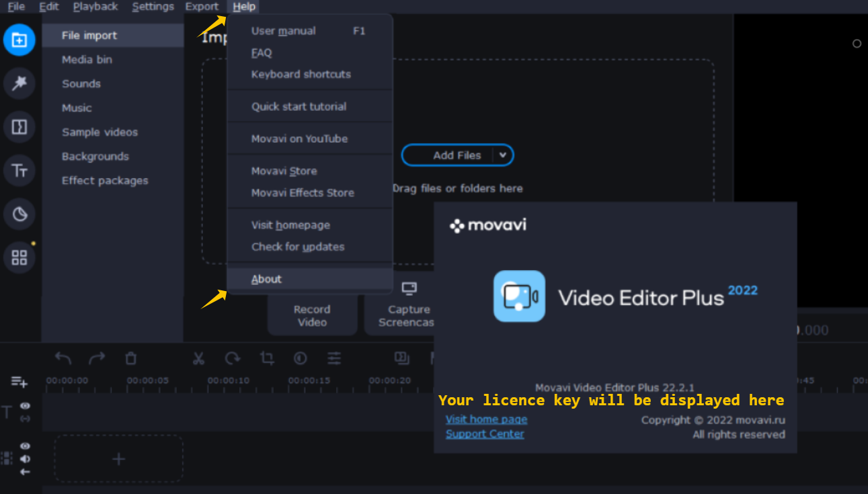Click the video track left arrow icon
This screenshot has height=494, width=868.
click(25, 472)
